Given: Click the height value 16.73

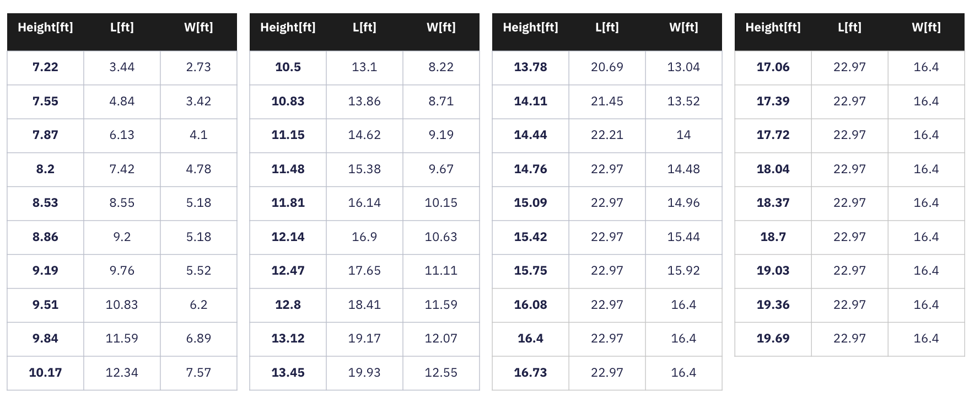Looking at the screenshot, I should (x=530, y=373).
